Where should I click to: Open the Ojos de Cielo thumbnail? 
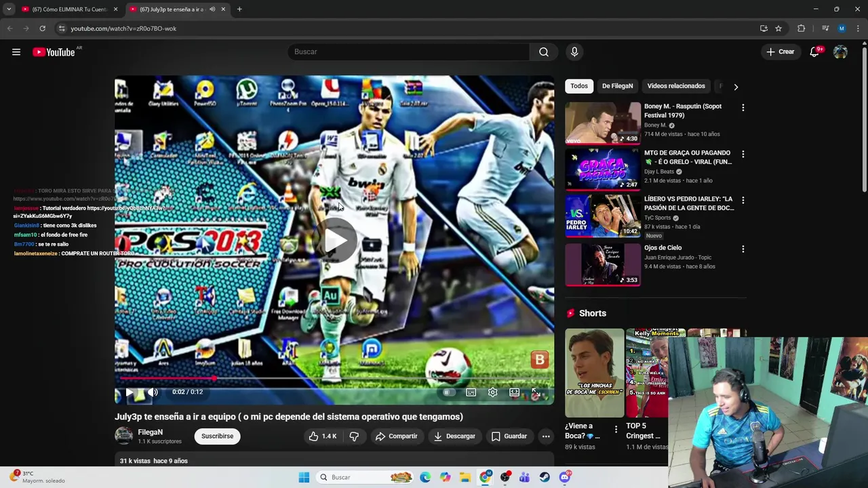603,264
